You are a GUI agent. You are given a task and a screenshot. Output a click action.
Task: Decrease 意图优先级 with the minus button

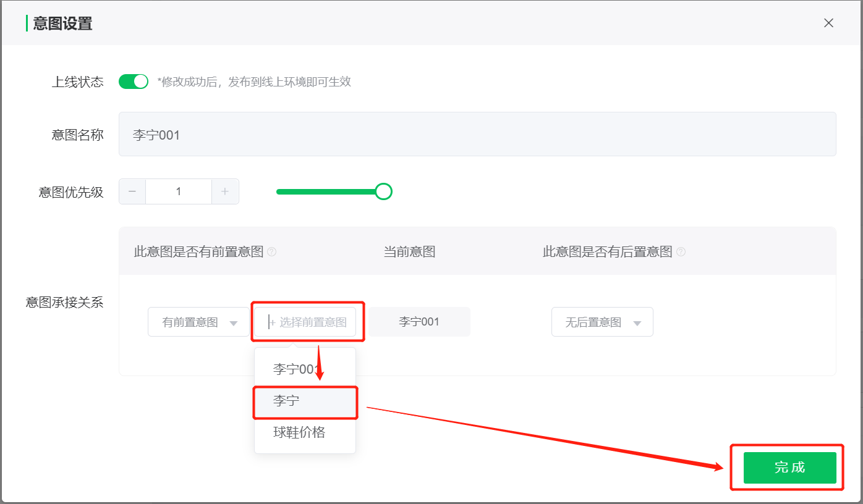132,191
